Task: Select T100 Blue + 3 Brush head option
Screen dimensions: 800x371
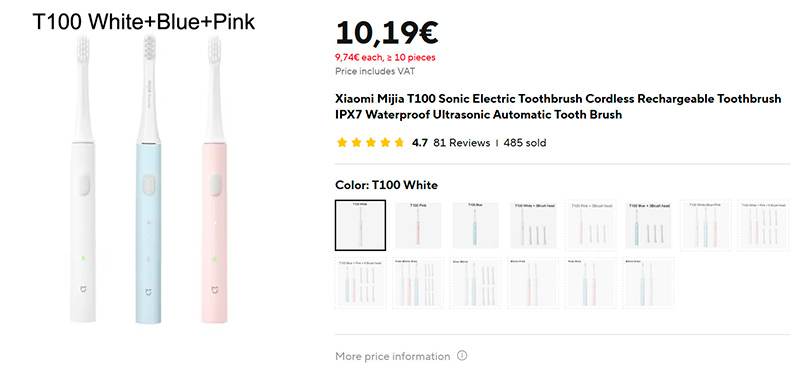Action: click(x=648, y=225)
